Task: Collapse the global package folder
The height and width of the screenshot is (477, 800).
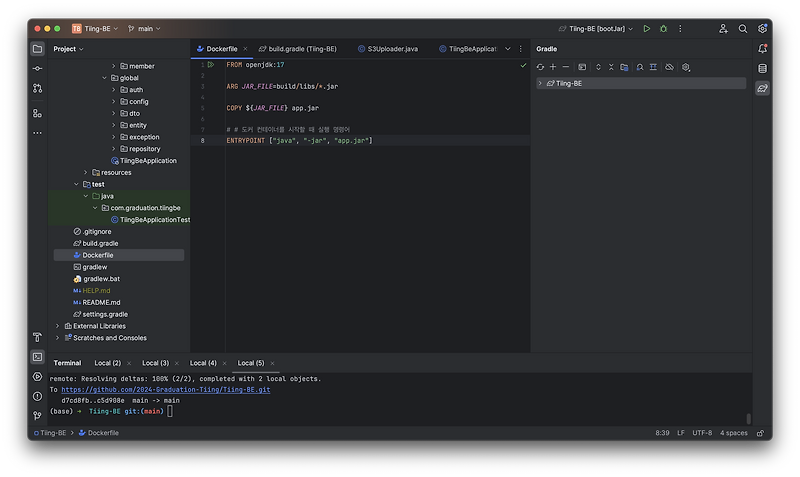Action: pyautogui.click(x=104, y=77)
